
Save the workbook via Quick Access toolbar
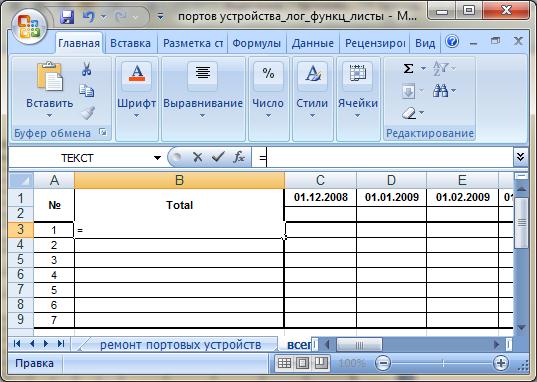(x=67, y=16)
